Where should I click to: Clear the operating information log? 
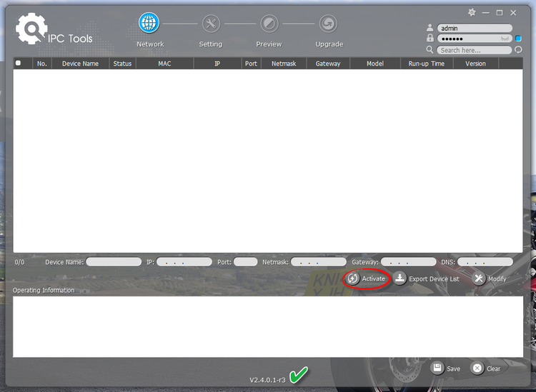pos(486,368)
